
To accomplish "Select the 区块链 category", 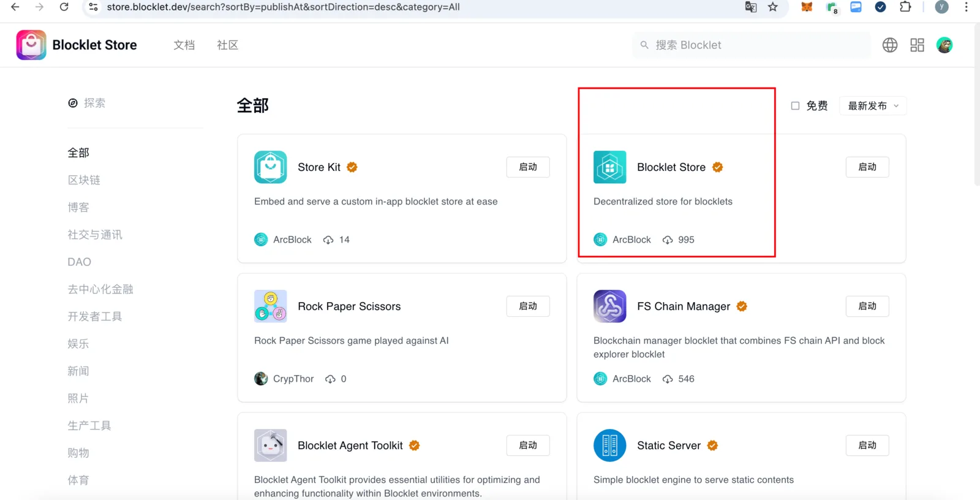I will 84,180.
